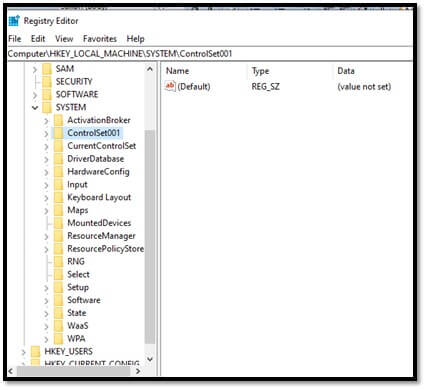Screen dimensions: 426x390
Task: Expand the DriverDatabase key
Action: [46, 159]
